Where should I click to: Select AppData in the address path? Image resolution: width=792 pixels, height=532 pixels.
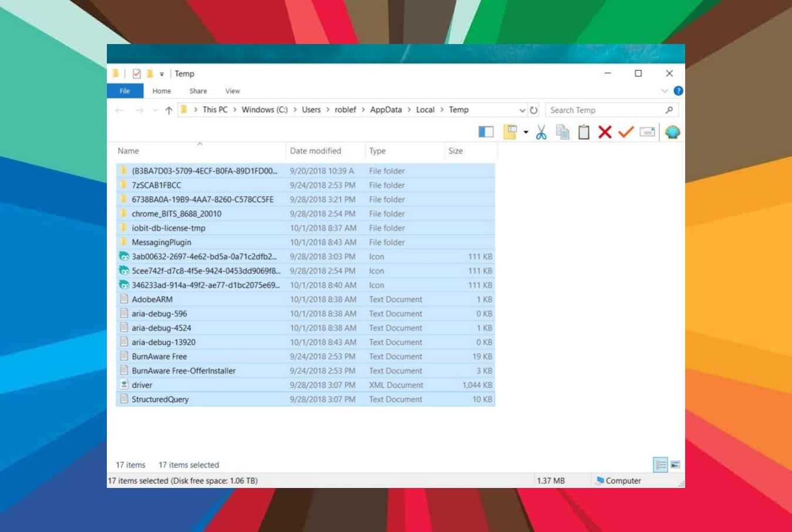tap(386, 110)
